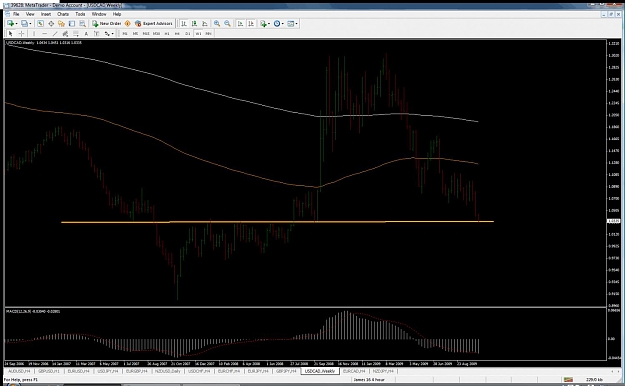Open the View menu

click(30, 14)
